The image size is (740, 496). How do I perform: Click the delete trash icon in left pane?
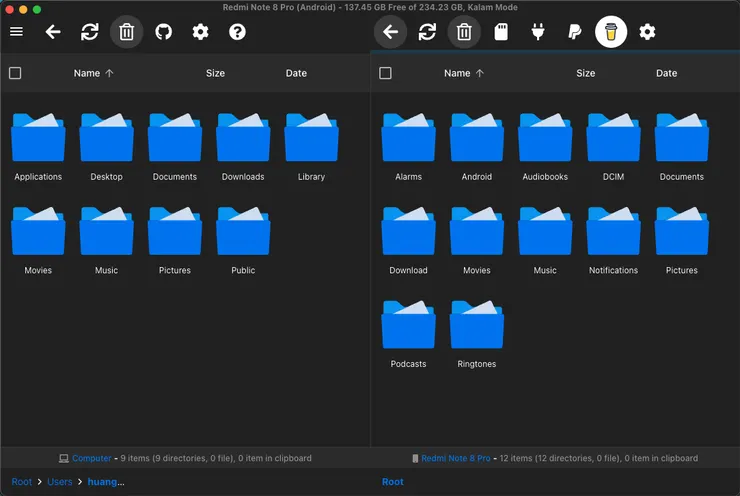tap(126, 32)
